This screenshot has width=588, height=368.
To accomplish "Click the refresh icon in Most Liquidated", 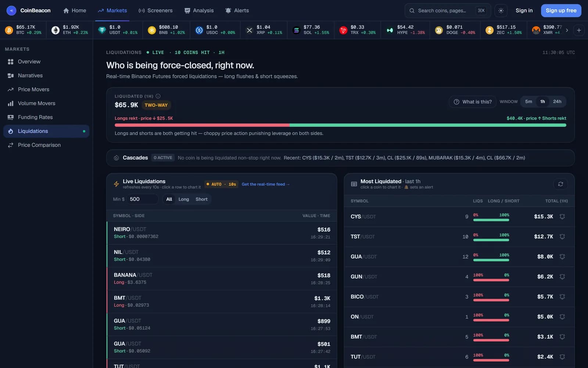I will pyautogui.click(x=560, y=184).
